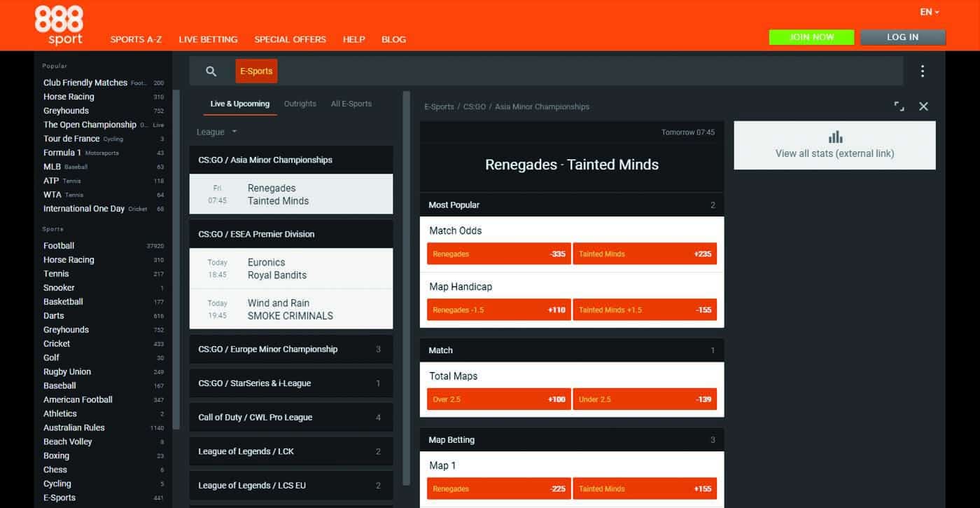Open the three-dot more options menu

(x=923, y=71)
